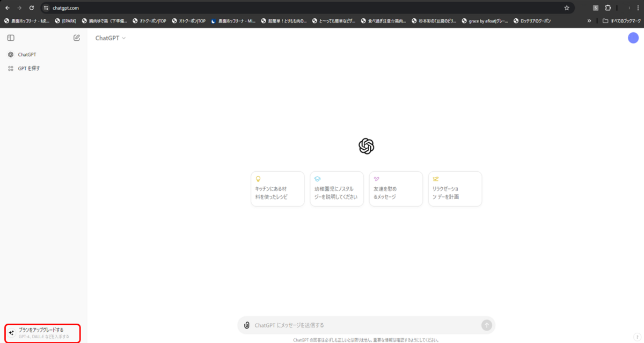The image size is (644, 343).
Task: Select the キッチンにある材料を使ったレシピ suggestion card
Action: (277, 189)
